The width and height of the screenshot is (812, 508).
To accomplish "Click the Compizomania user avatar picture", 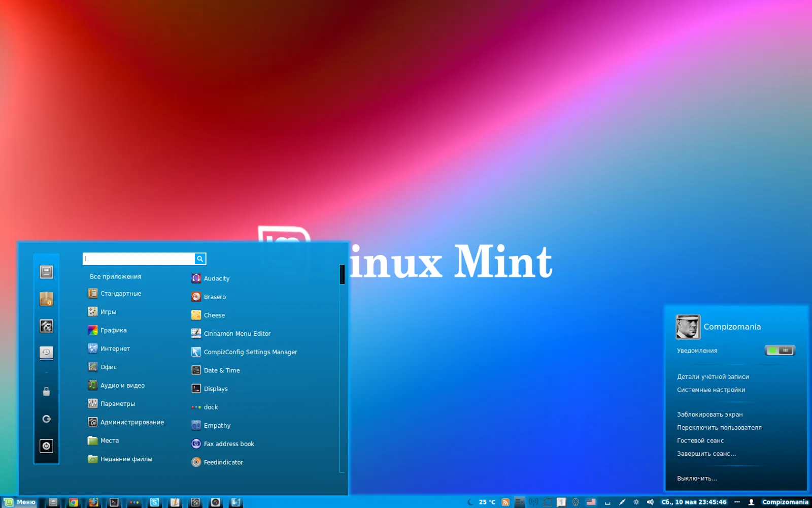I will 688,327.
